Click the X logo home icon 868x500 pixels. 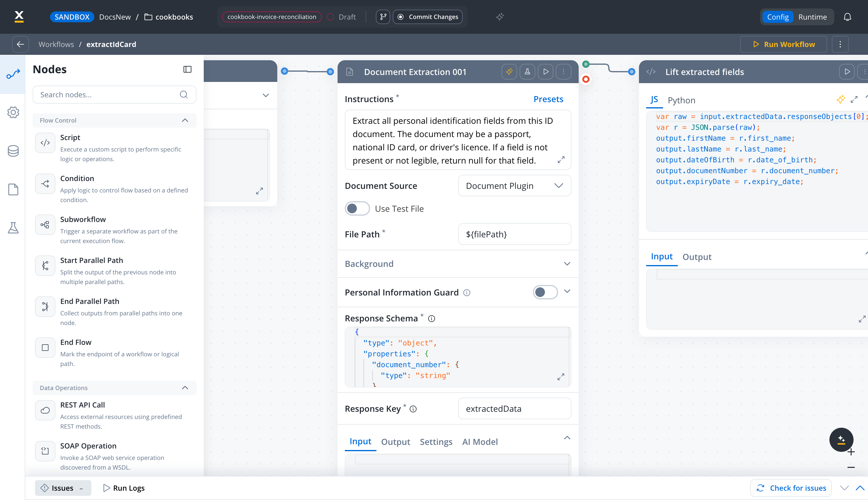19,17
